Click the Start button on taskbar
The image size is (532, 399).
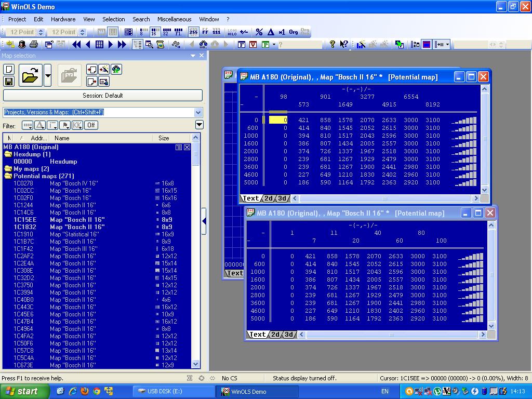tap(24, 392)
